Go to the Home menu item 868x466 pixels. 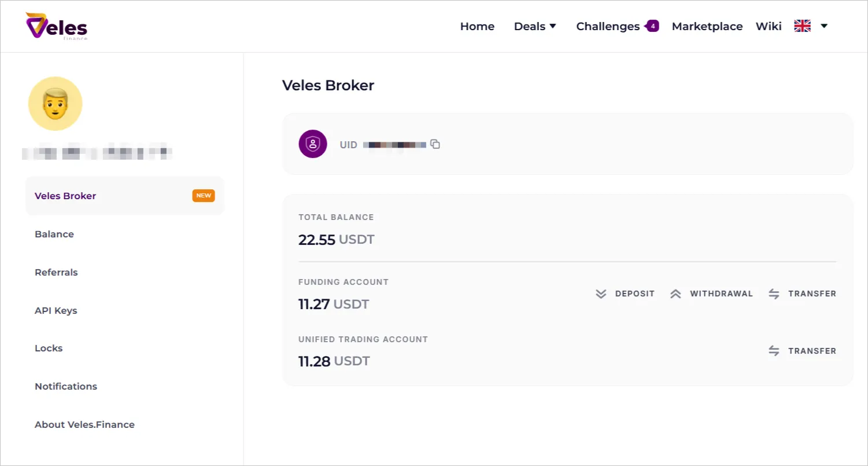coord(477,26)
